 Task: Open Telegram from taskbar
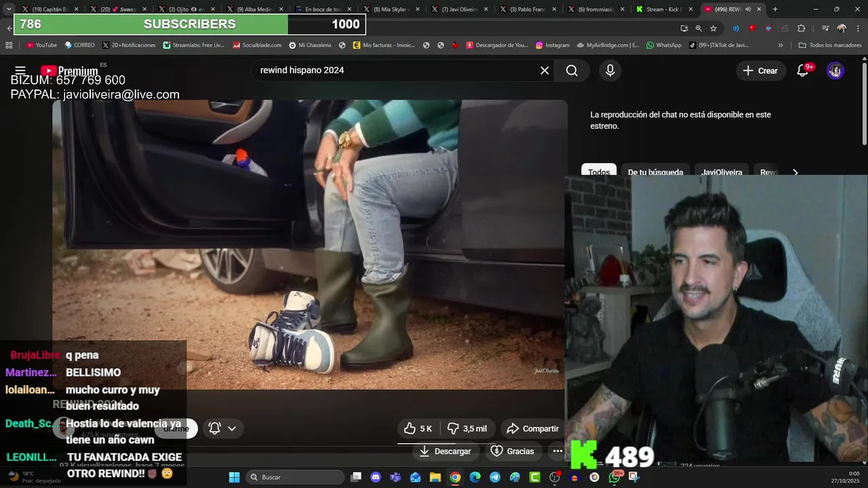[495, 477]
